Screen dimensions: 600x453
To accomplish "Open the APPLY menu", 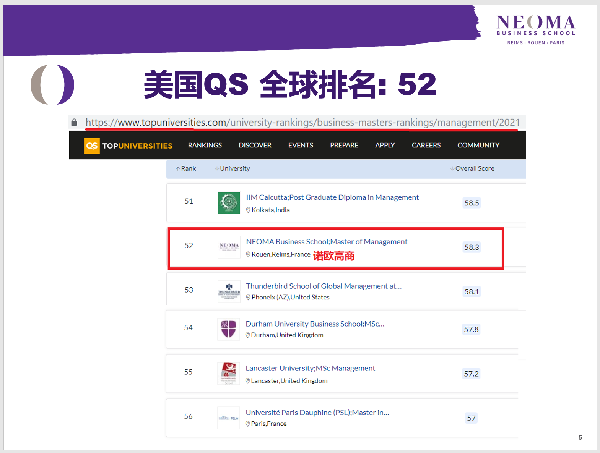I will (385, 145).
